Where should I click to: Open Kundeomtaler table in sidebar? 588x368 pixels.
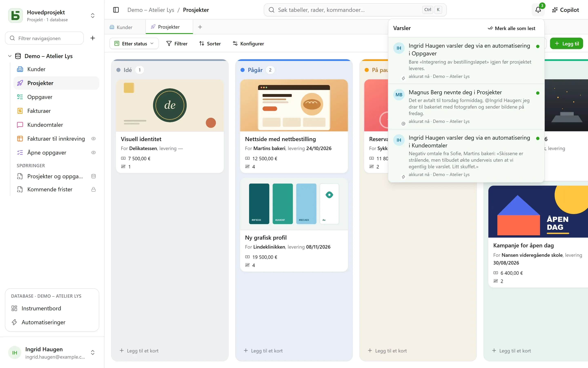click(56, 125)
